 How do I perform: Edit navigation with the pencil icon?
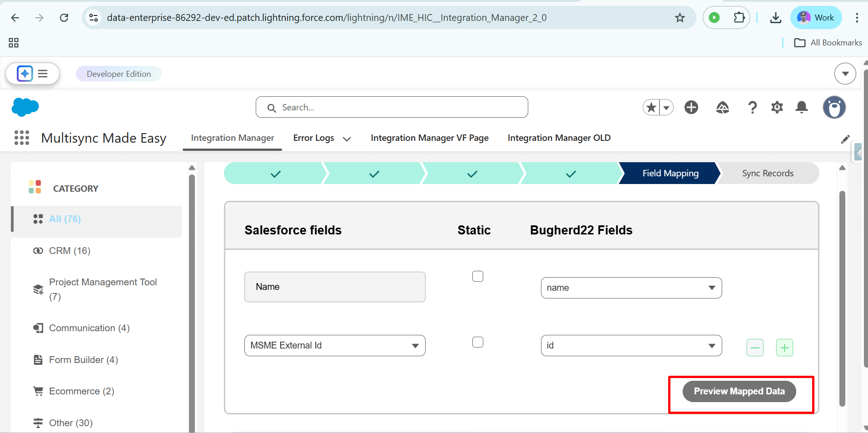pyautogui.click(x=845, y=139)
